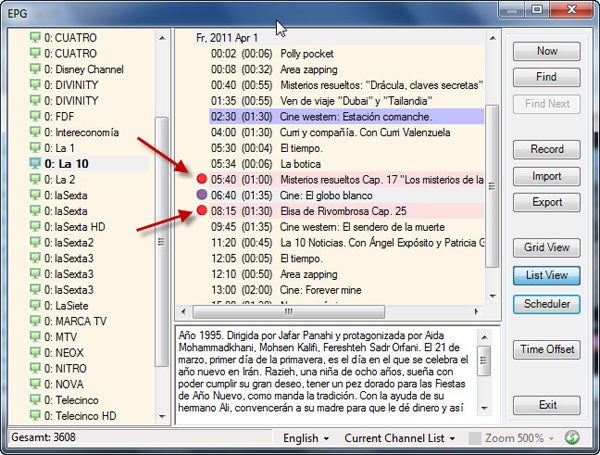600x455 pixels.
Task: Click the monitor icon next to LaSiete
Action: [35, 305]
